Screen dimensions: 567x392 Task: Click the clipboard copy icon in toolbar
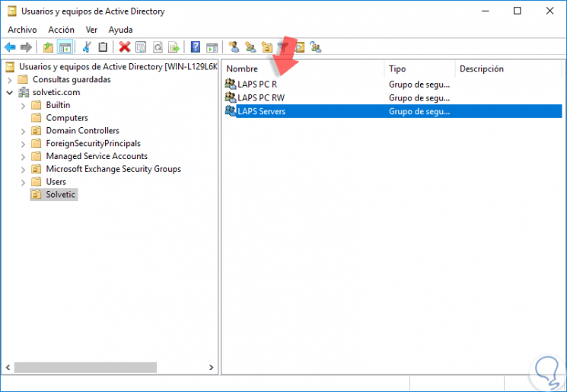103,47
